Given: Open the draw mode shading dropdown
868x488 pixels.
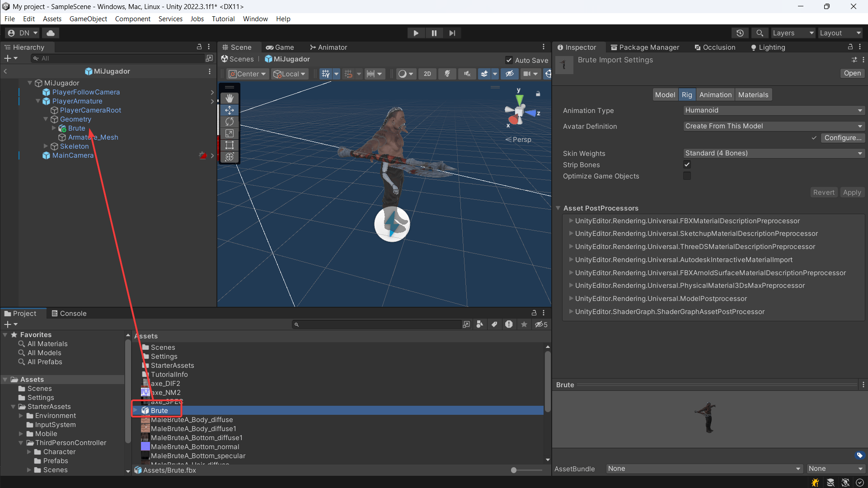Looking at the screenshot, I should [405, 74].
